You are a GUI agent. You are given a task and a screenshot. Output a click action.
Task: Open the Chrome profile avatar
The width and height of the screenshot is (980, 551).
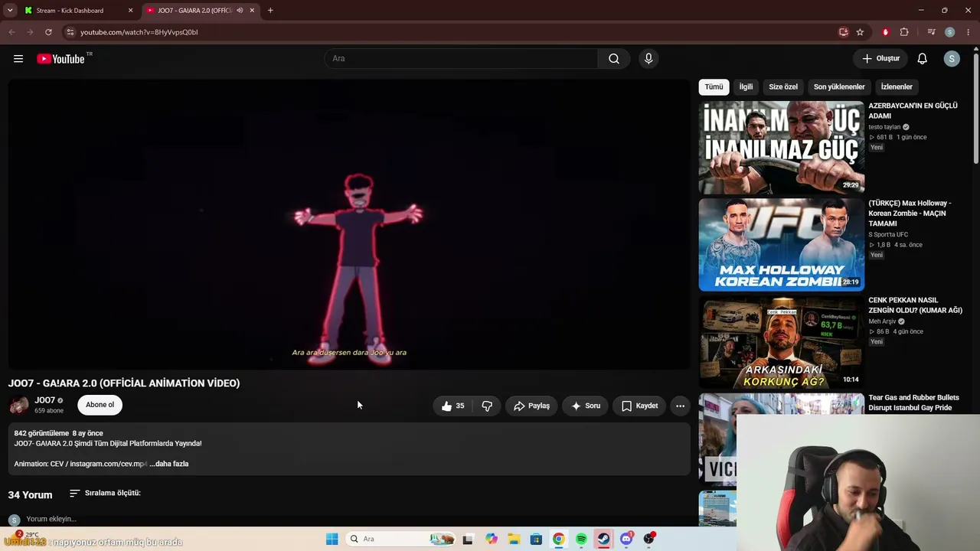(949, 32)
